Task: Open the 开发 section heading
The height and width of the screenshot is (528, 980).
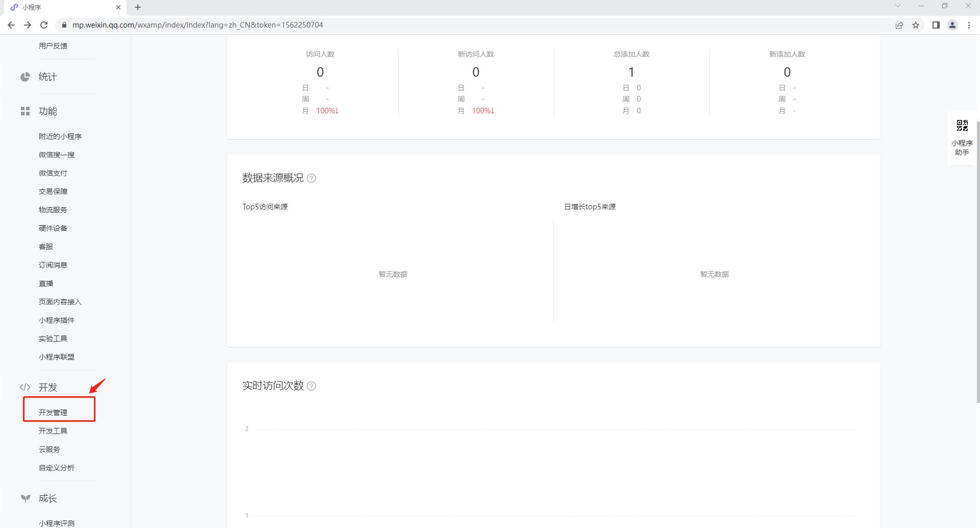Action: click(x=48, y=387)
